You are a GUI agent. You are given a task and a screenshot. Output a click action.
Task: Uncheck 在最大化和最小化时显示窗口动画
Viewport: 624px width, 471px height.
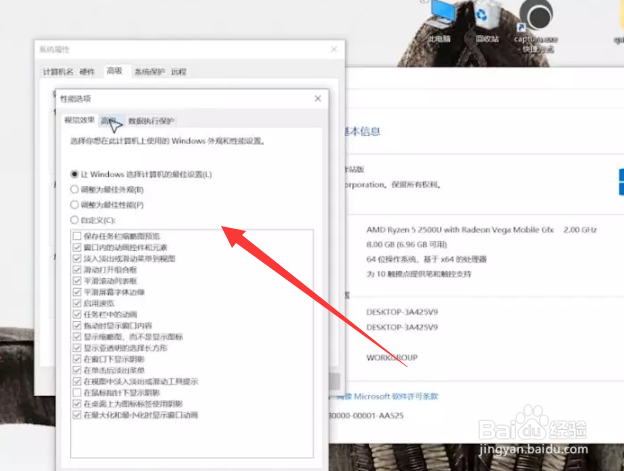point(77,415)
